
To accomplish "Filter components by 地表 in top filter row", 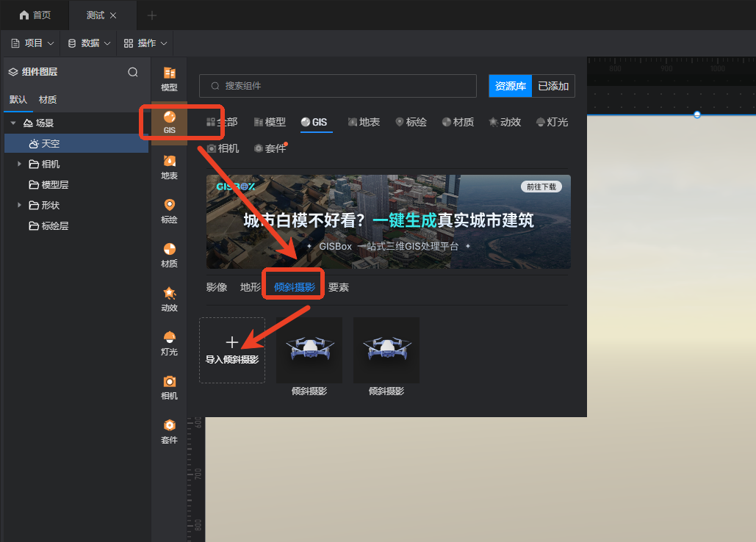I will click(x=364, y=123).
